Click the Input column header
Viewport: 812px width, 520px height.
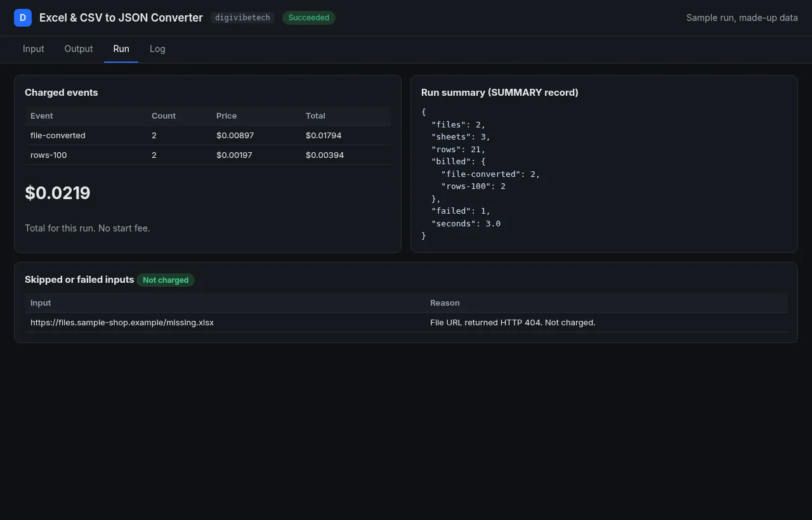pyautogui.click(x=41, y=303)
